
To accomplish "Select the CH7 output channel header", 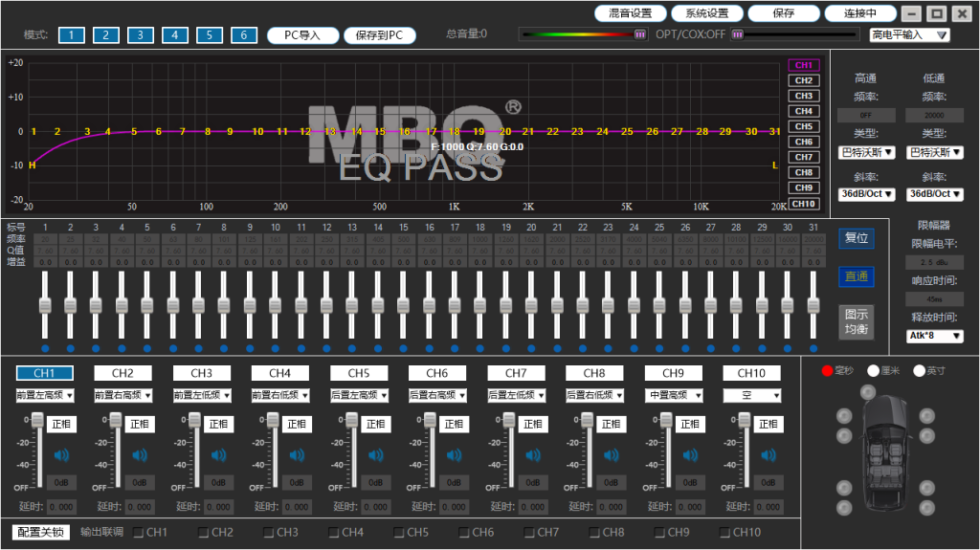I will click(x=516, y=373).
